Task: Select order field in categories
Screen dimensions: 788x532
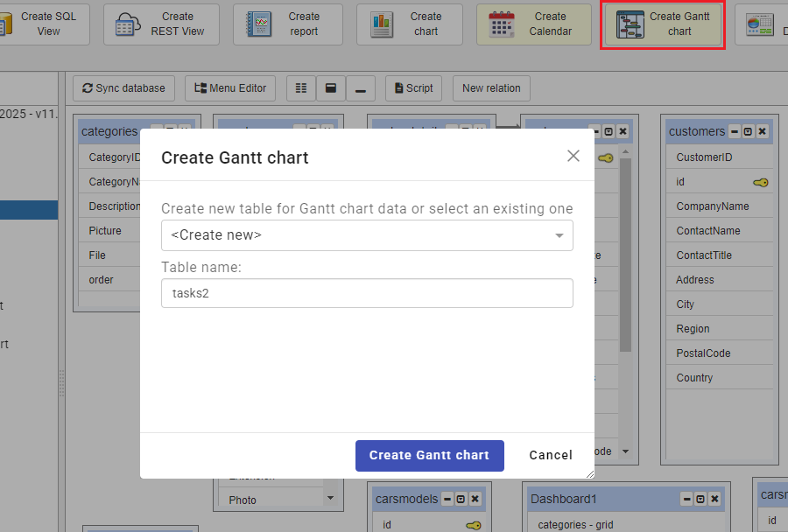Action: click(109, 280)
